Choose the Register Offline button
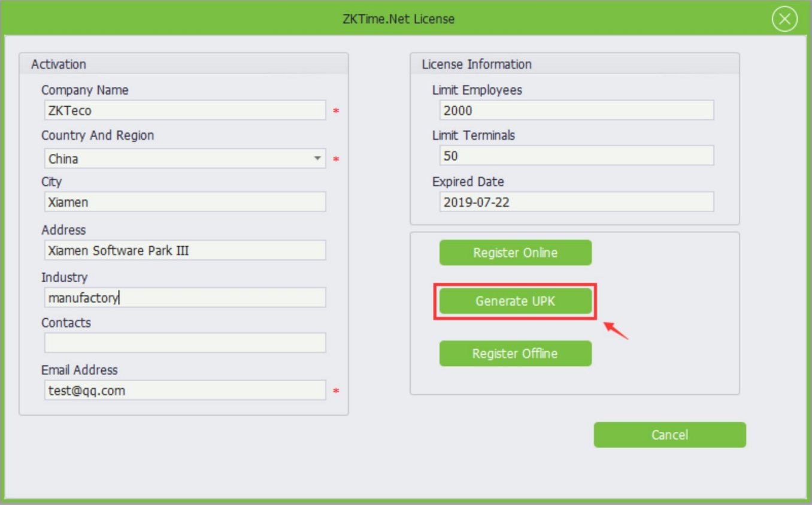The image size is (812, 505). click(515, 353)
